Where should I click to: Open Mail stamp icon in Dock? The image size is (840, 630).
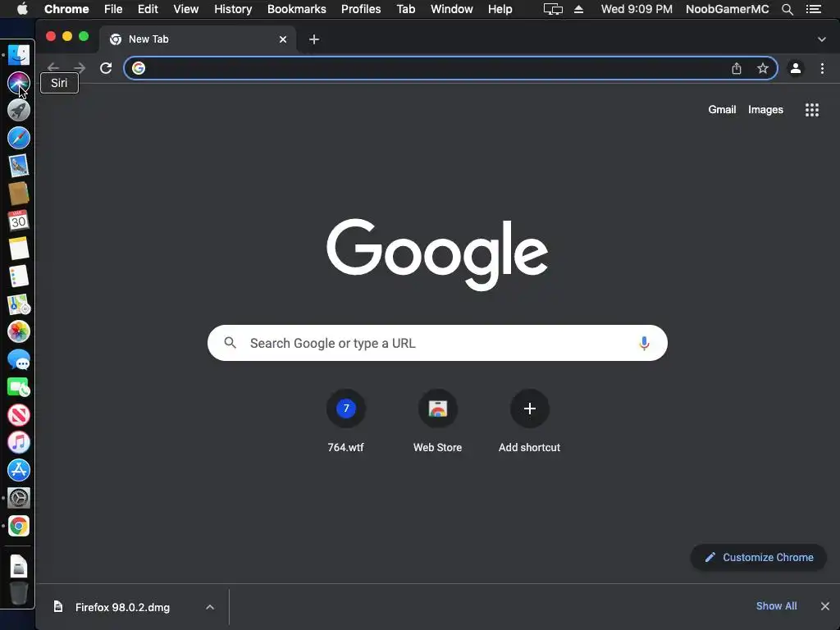click(19, 166)
